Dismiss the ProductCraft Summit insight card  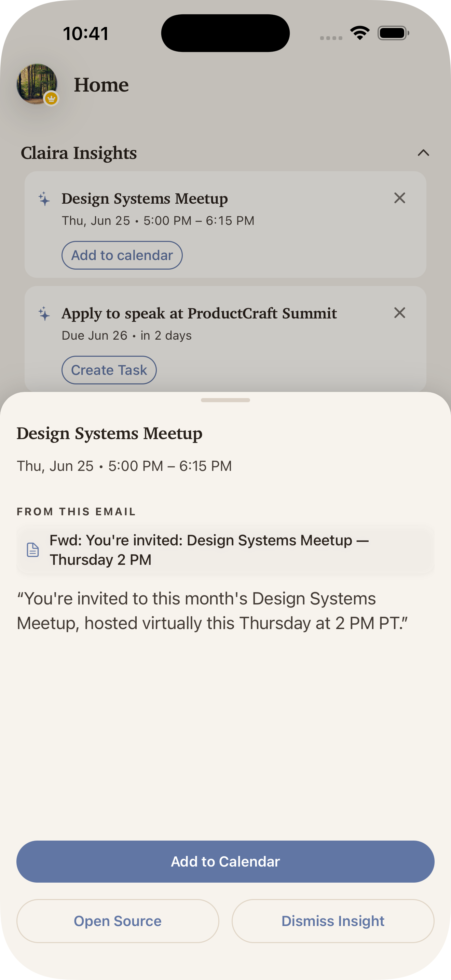click(x=399, y=313)
